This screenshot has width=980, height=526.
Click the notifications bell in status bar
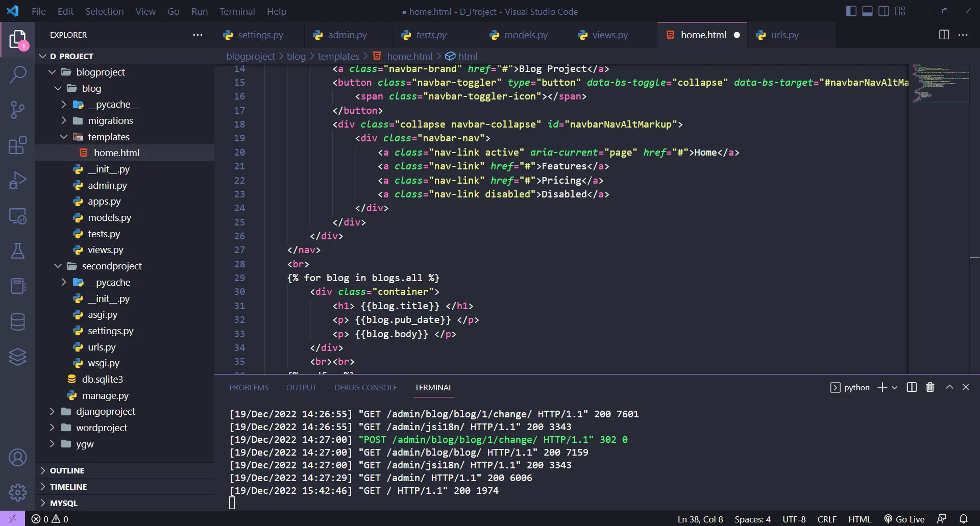[963, 519]
